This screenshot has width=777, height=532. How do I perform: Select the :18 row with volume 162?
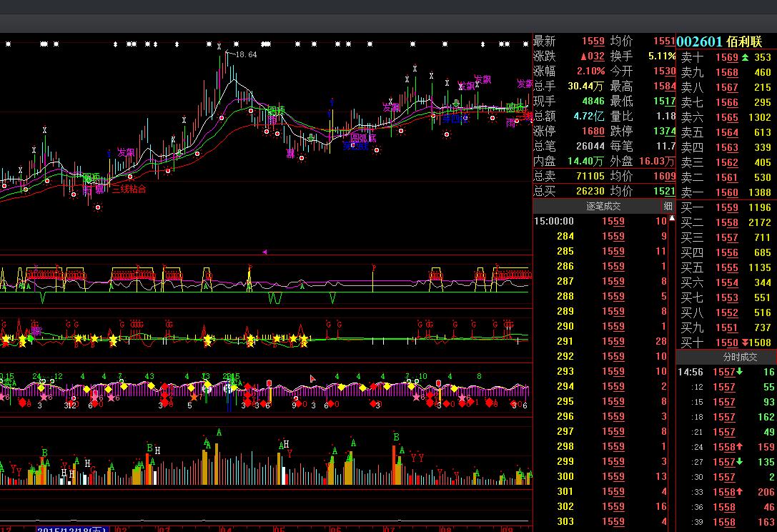pos(726,417)
